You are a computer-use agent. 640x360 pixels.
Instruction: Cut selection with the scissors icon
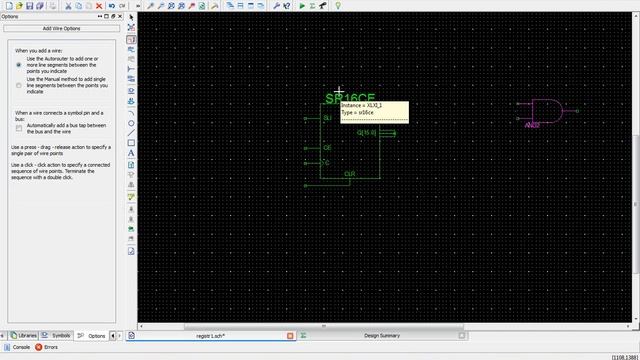point(68,6)
